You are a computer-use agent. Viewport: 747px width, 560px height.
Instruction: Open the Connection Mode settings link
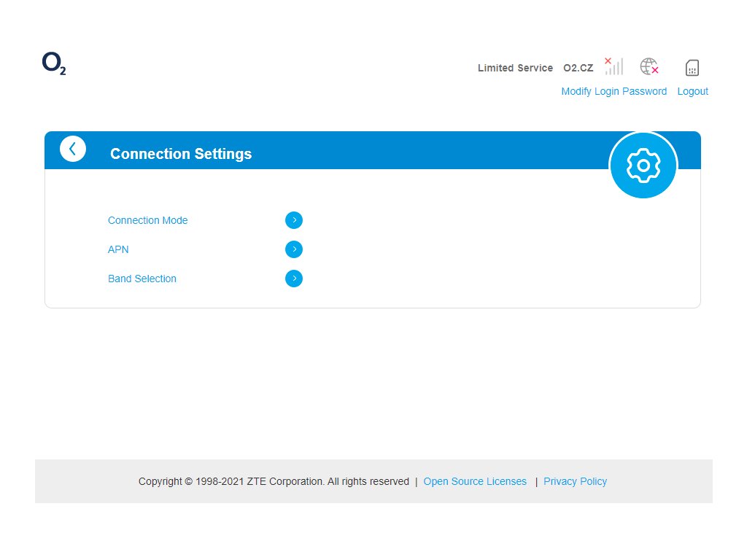(x=147, y=220)
